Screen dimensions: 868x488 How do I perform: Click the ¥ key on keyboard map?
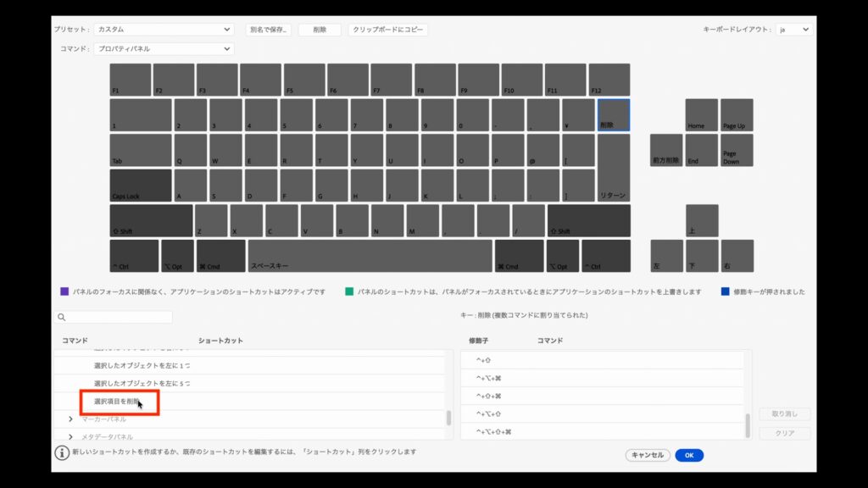[578, 115]
